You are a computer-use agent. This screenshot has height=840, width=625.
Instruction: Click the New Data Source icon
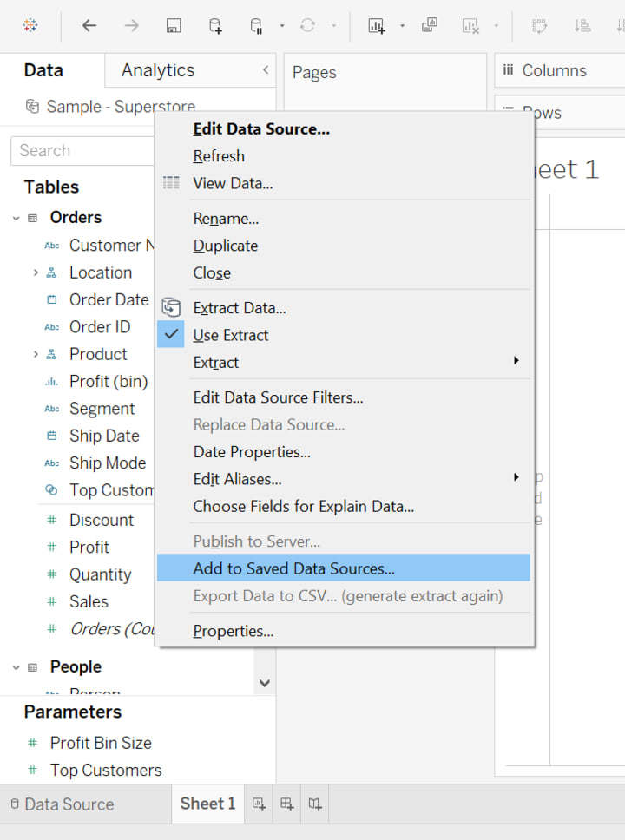(x=215, y=26)
